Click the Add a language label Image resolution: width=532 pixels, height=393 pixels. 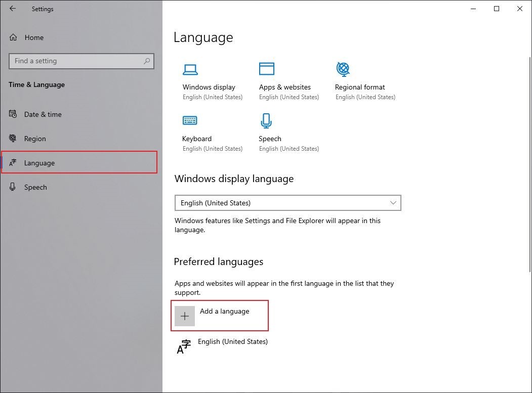click(x=224, y=311)
